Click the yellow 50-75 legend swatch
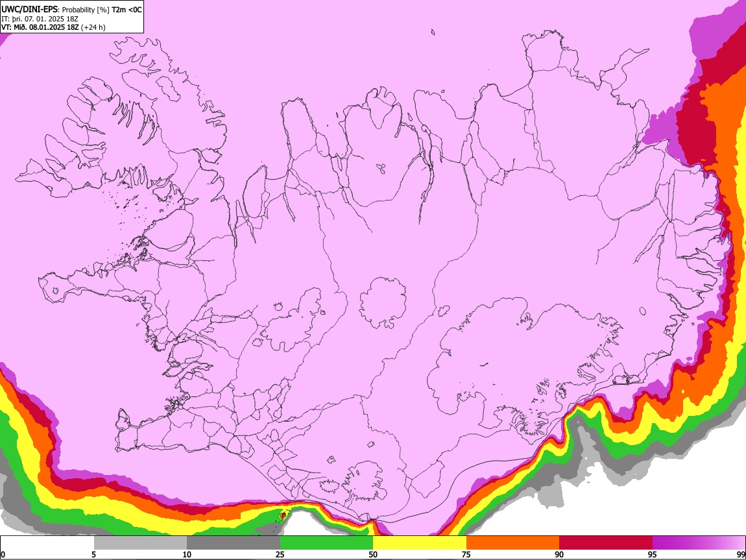Viewport: 746px width, 560px height. 420,543
